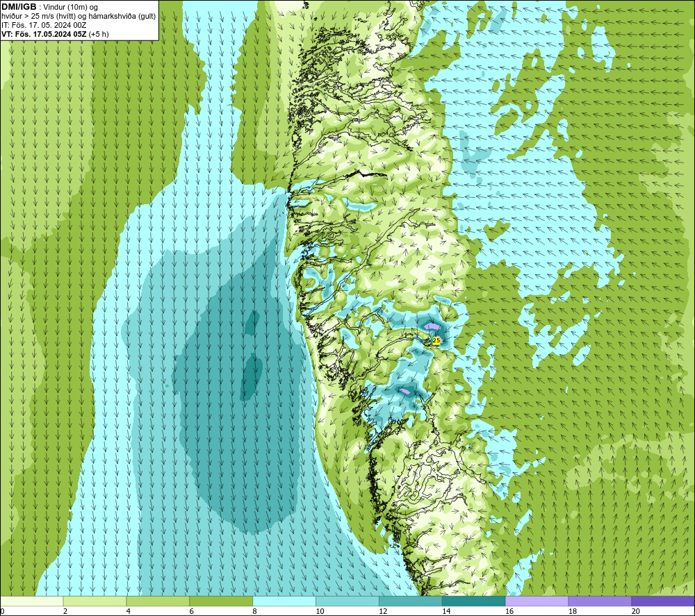
Task: Click the 6-8 m/s olive green legend swatch
Action: pos(221,601)
